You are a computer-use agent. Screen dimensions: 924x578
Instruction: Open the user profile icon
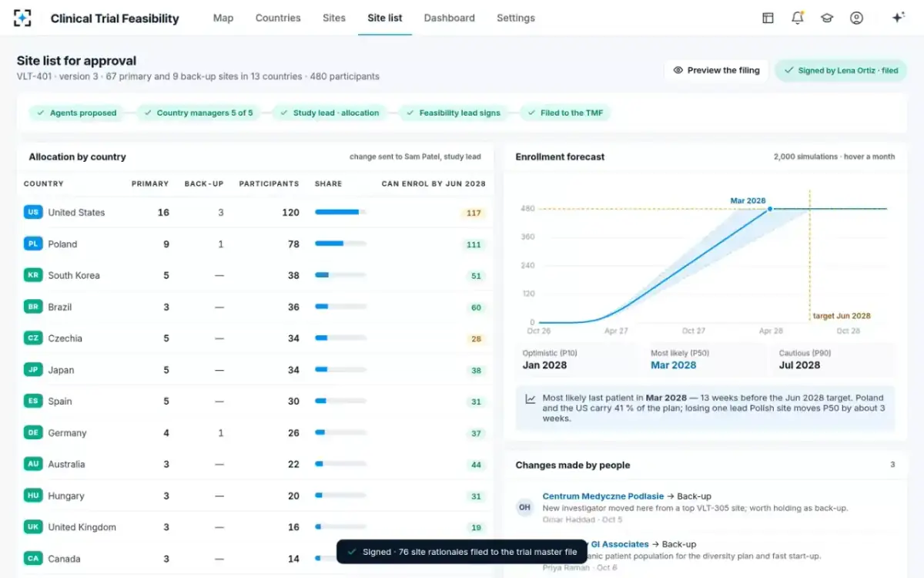coord(856,18)
